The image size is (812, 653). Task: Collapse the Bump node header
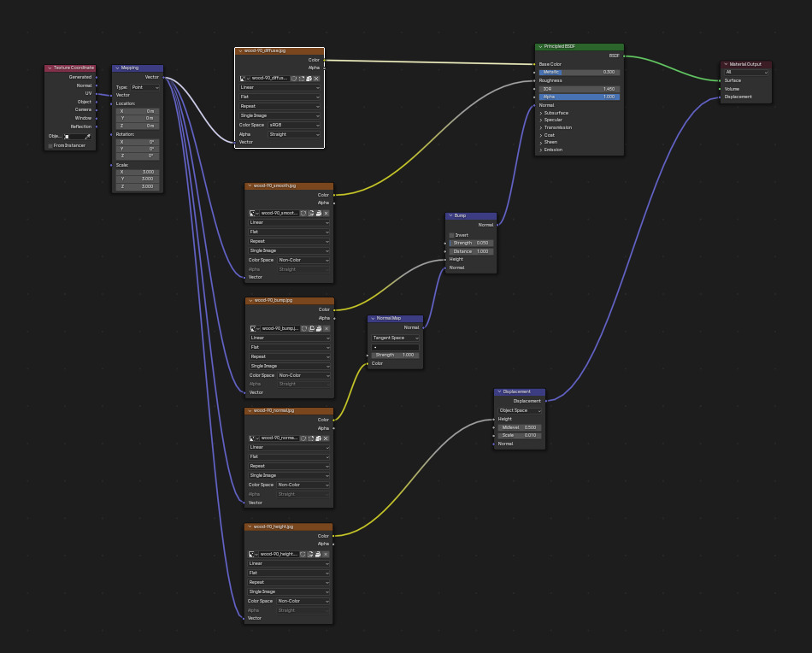click(450, 216)
